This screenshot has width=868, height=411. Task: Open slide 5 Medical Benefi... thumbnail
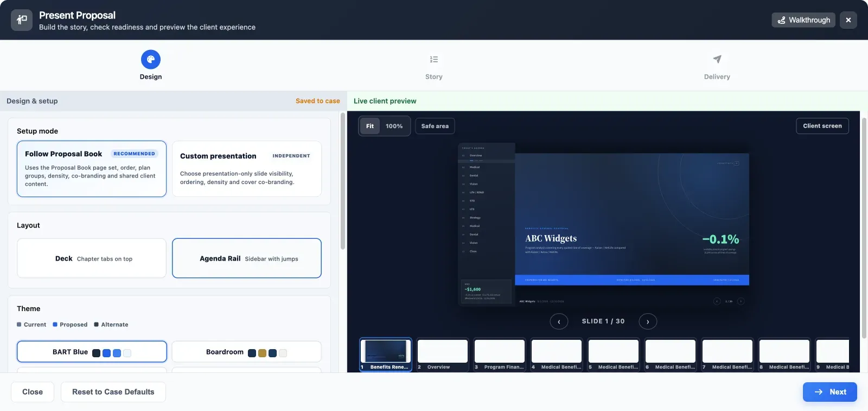point(614,355)
